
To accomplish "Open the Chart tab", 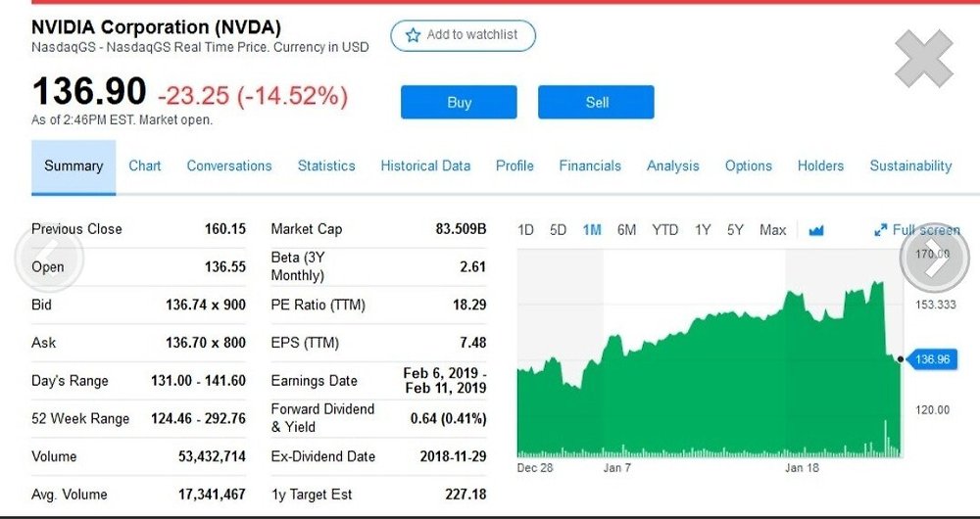I will point(144,166).
